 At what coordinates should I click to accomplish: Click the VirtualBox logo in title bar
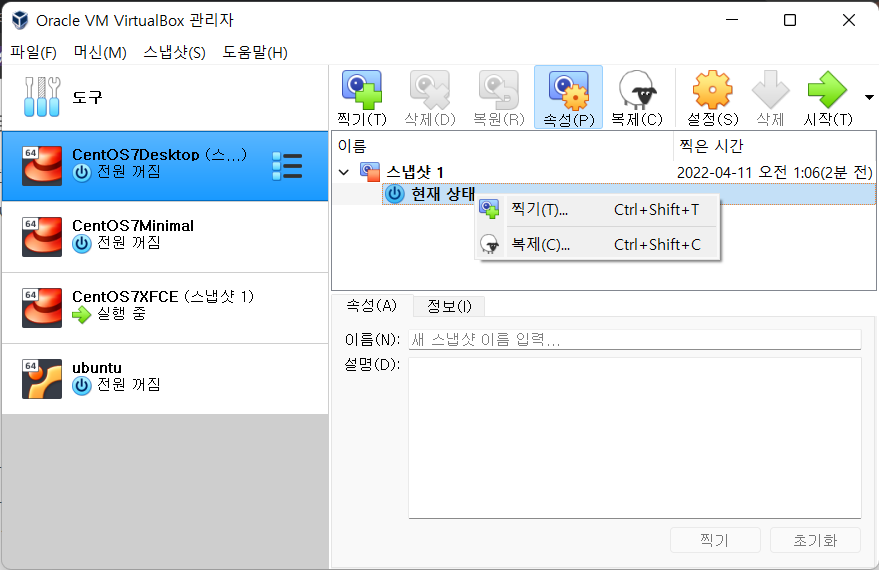20,20
